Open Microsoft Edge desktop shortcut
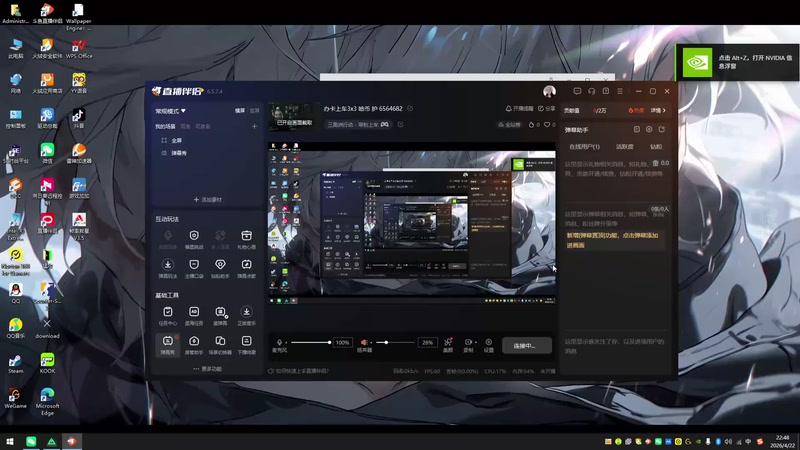The image size is (800, 450). (x=47, y=402)
